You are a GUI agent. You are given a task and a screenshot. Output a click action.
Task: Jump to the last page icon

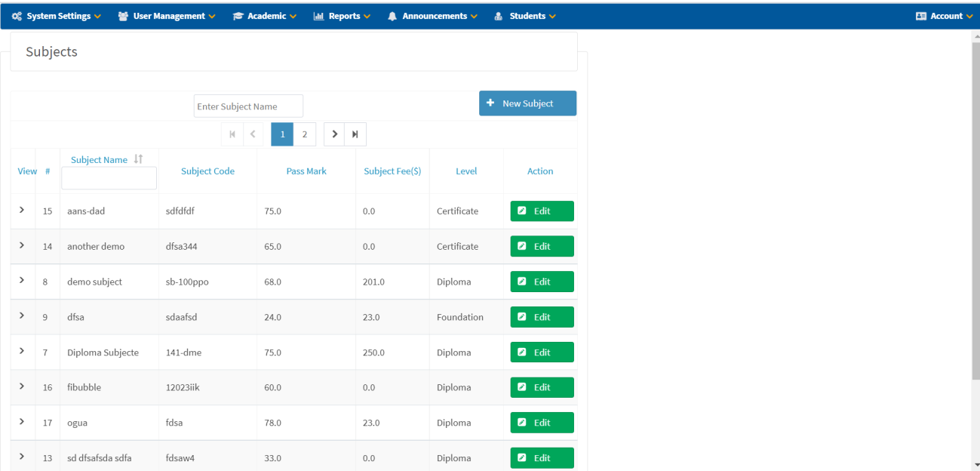tap(355, 134)
